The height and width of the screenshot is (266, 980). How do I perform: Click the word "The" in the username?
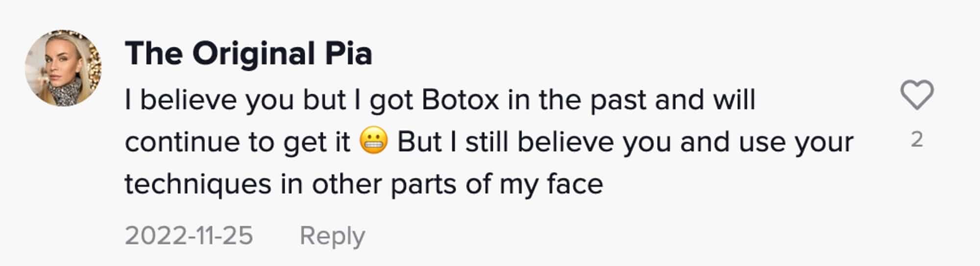pyautogui.click(x=154, y=53)
